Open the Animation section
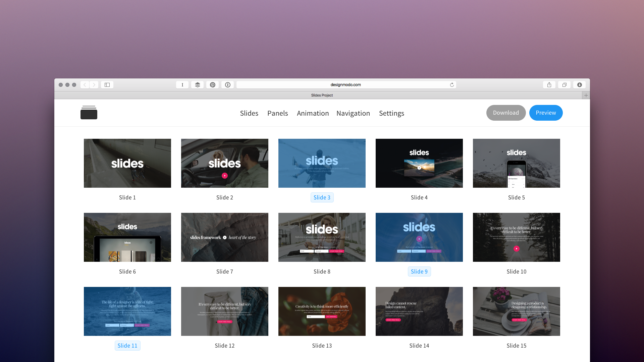 pyautogui.click(x=313, y=113)
